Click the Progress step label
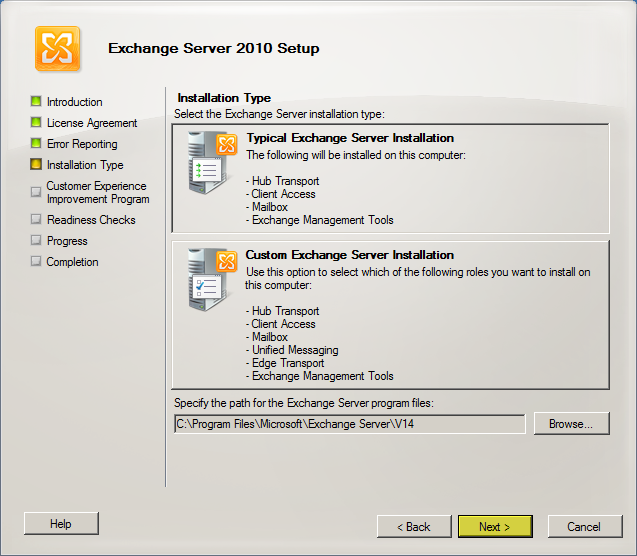The width and height of the screenshot is (637, 556). (x=67, y=241)
